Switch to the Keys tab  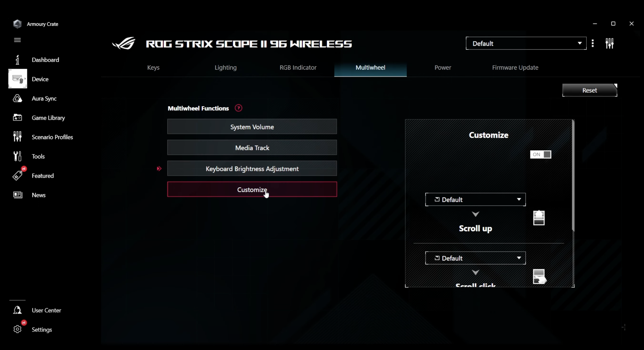[x=153, y=67]
